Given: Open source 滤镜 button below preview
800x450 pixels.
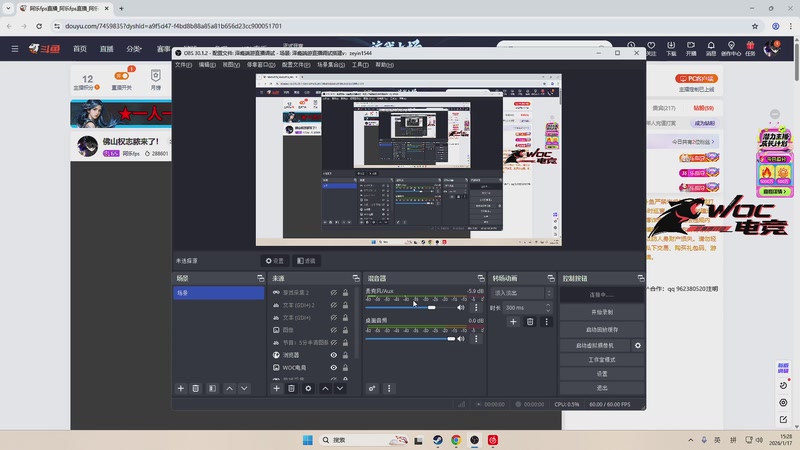Looking at the screenshot, I should (x=307, y=261).
